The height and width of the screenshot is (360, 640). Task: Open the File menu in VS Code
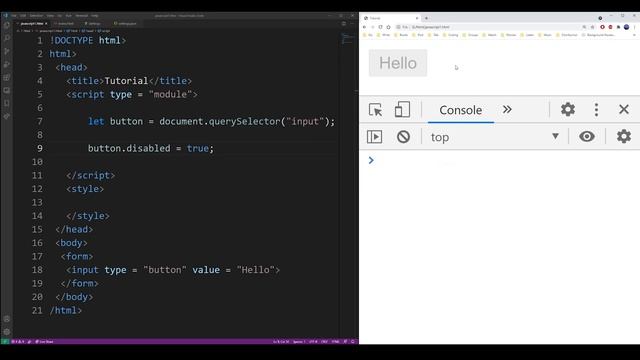click(x=14, y=16)
